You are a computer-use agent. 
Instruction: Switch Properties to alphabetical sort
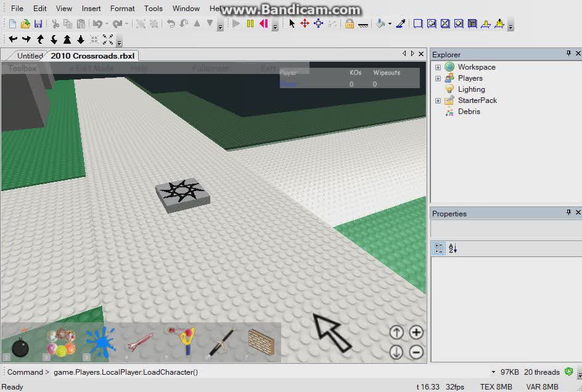tap(453, 248)
